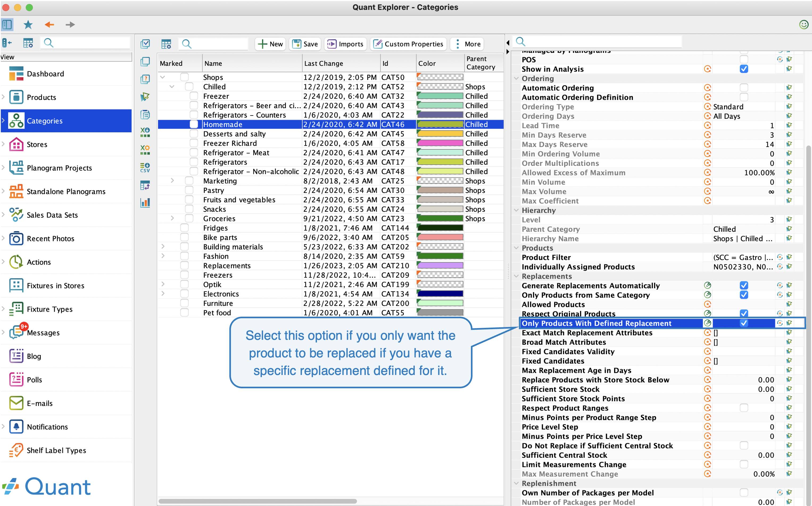812x506 pixels.
Task: Click the mark-all checkbox toolbar icon
Action: (145, 44)
